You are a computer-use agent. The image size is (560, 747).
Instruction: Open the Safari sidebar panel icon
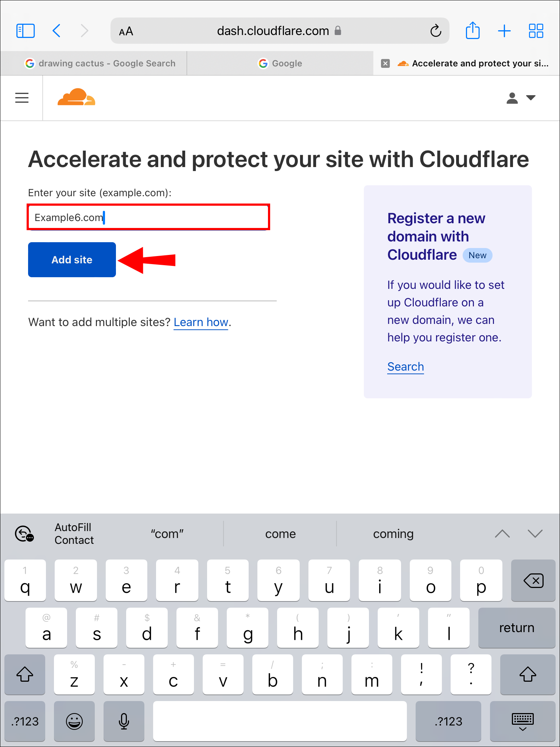pyautogui.click(x=26, y=31)
